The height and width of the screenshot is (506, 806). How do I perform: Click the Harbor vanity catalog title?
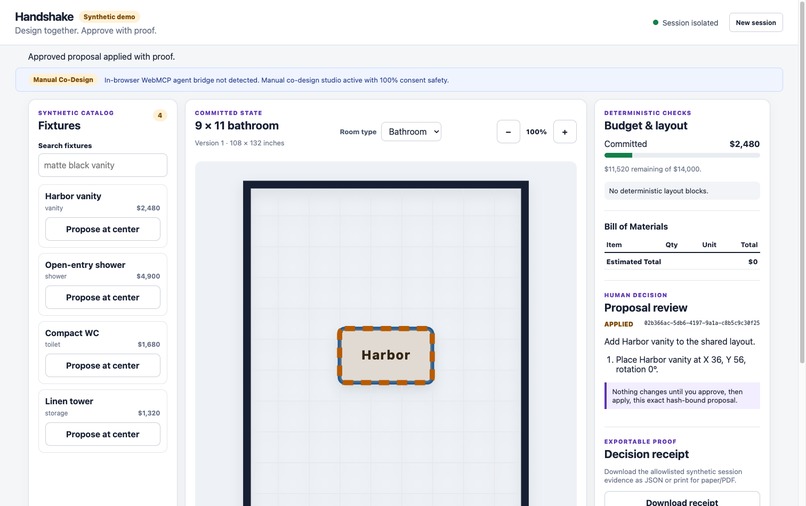pyautogui.click(x=73, y=196)
